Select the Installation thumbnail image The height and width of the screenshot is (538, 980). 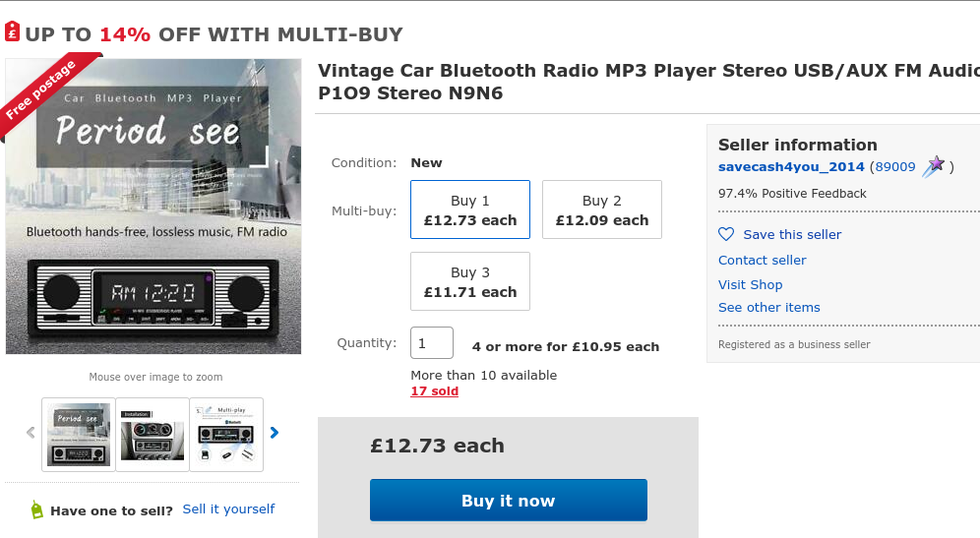coord(153,435)
